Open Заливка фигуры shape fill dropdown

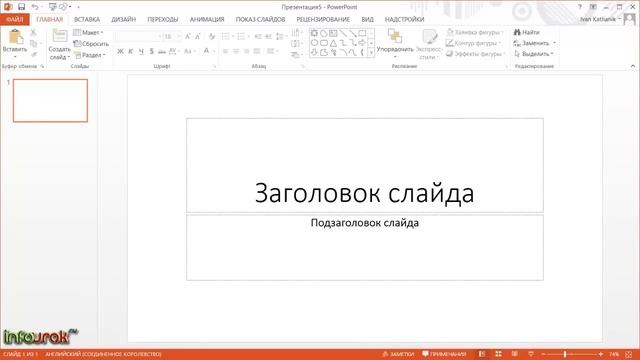(475, 32)
